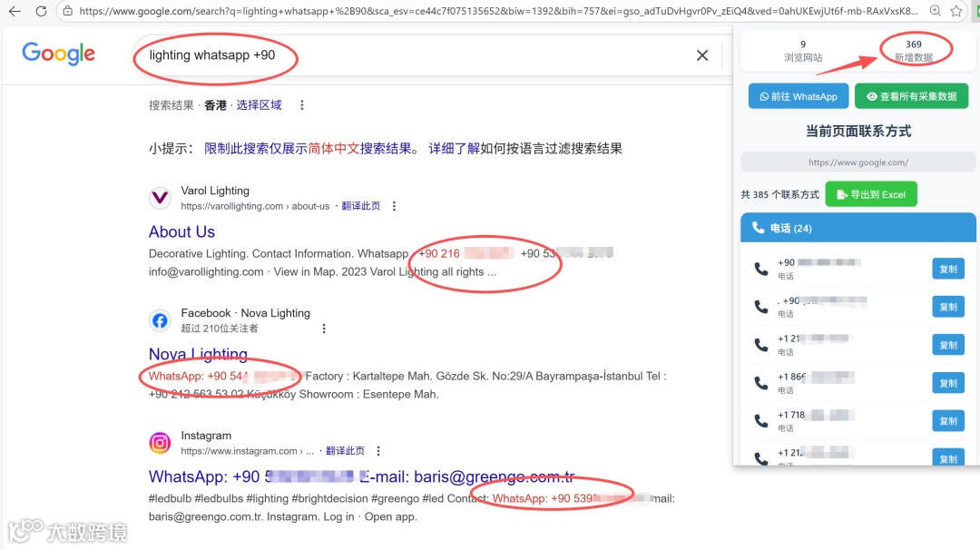The height and width of the screenshot is (550, 980).
Task: Open the 前往 WhatsApp button
Action: 799,96
